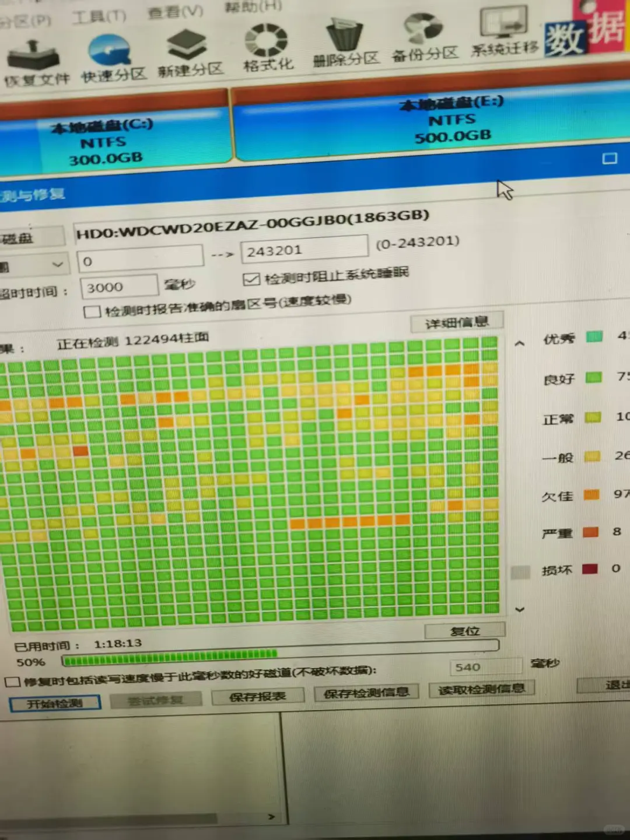Screen dimensions: 630x840
Task: Open the 帮助(H) menu
Action: [253, 6]
